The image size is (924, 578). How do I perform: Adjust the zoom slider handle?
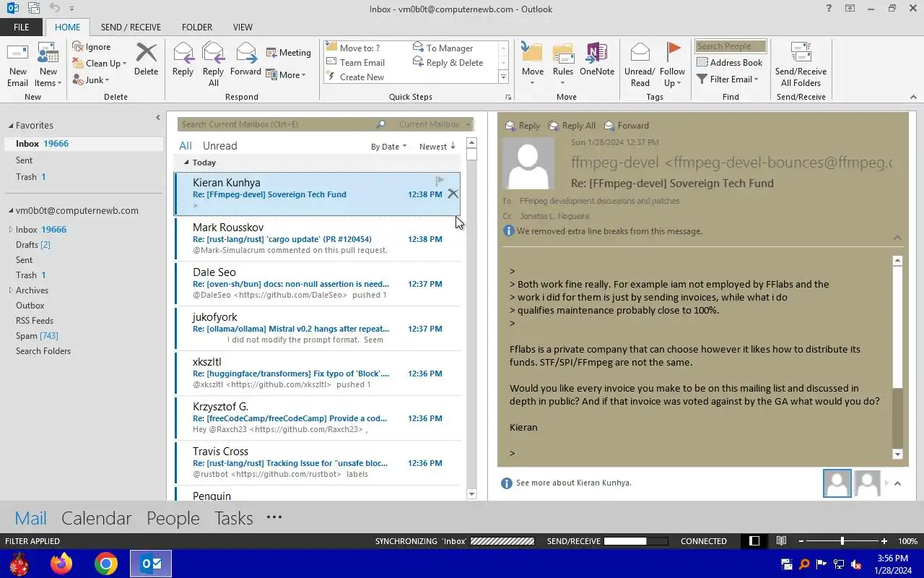(x=842, y=541)
